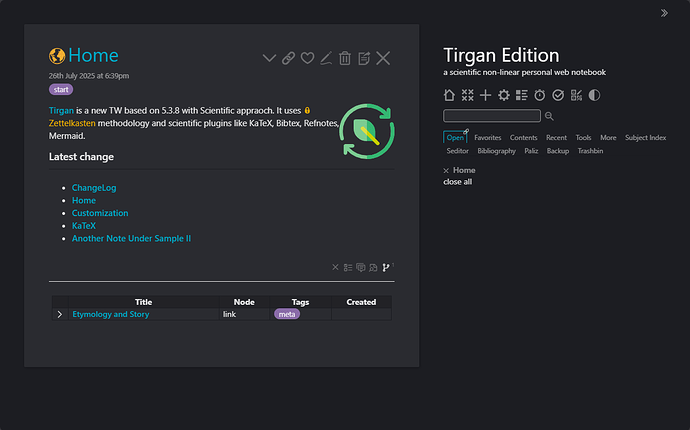Click the branch node icon in footer toolbar

click(386, 267)
